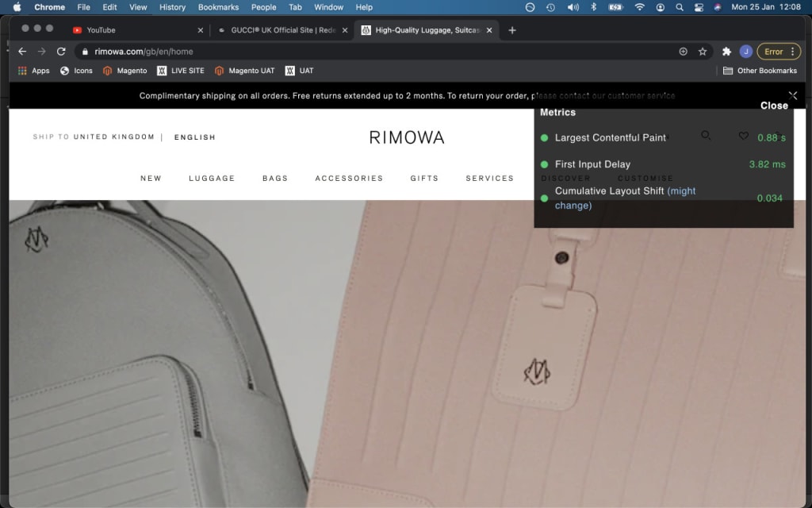The width and height of the screenshot is (812, 508).
Task: Click the address bar URL field
Action: click(x=378, y=52)
